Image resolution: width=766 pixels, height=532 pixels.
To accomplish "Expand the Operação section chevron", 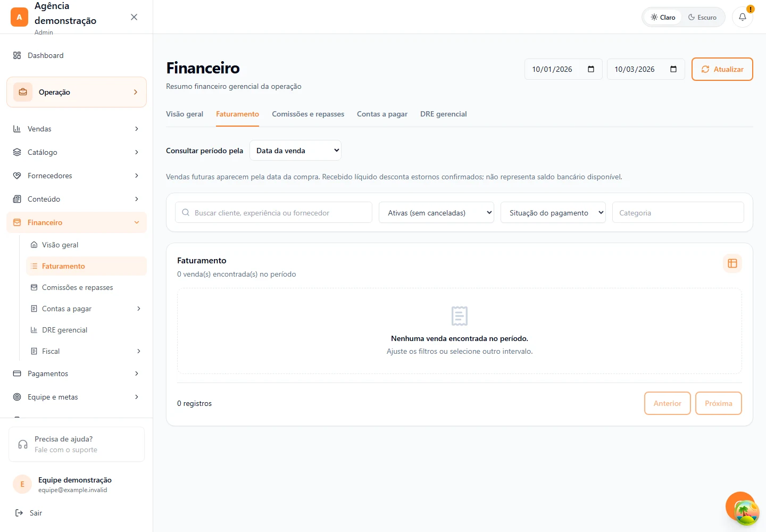I will (x=136, y=92).
